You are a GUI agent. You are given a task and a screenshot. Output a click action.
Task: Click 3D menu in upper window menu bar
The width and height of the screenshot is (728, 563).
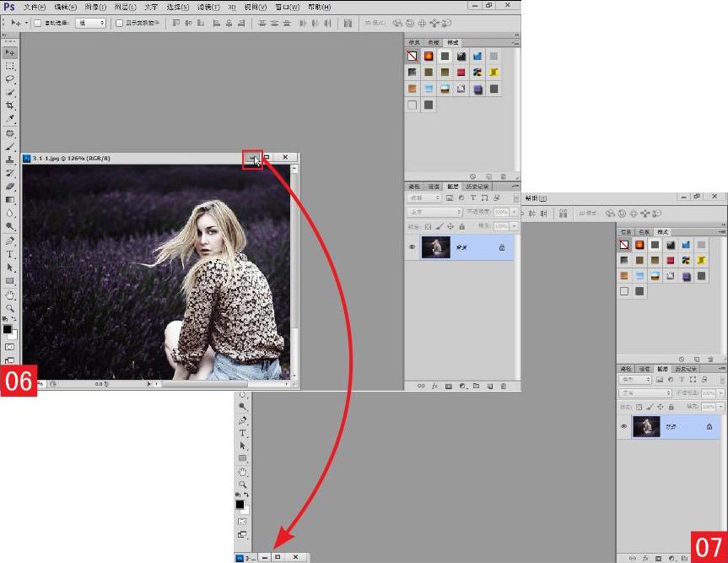pyautogui.click(x=232, y=7)
